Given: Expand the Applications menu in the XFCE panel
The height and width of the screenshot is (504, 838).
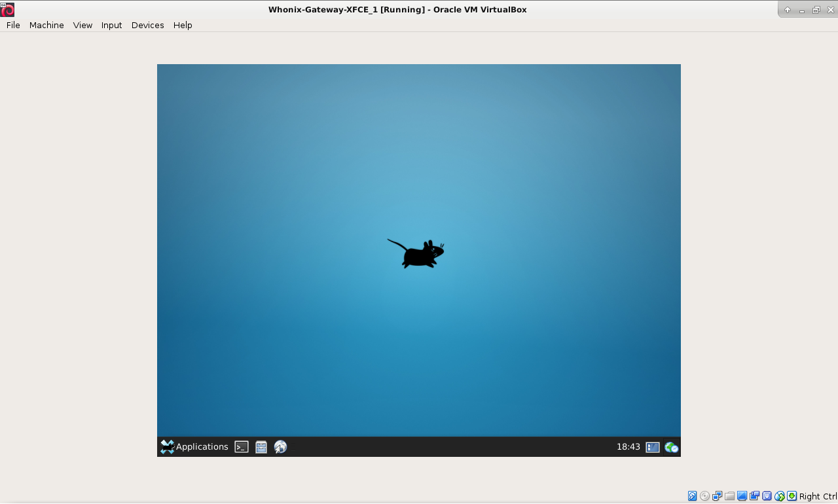Looking at the screenshot, I should click(x=194, y=447).
